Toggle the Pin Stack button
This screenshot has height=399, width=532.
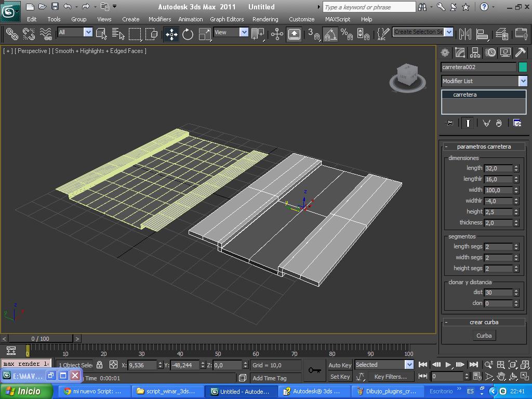coord(450,123)
